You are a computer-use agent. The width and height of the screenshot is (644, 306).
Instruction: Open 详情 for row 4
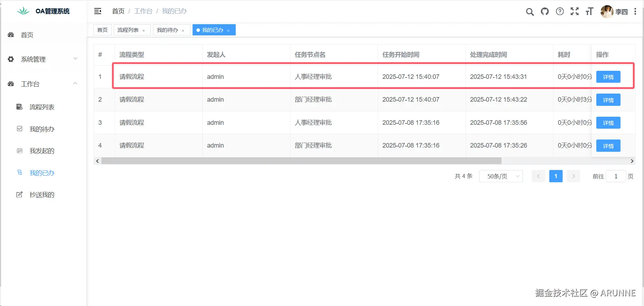coord(608,146)
